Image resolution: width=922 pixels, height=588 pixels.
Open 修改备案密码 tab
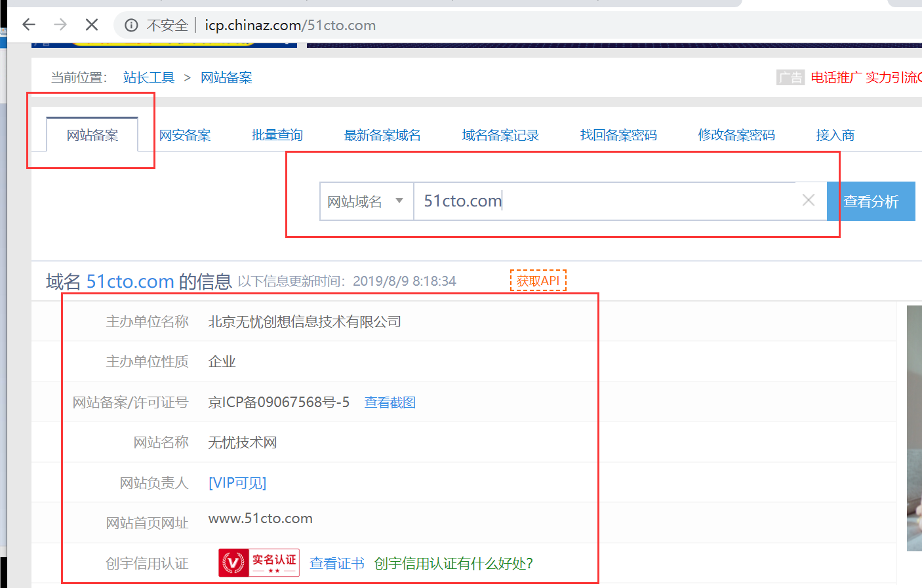tap(736, 135)
